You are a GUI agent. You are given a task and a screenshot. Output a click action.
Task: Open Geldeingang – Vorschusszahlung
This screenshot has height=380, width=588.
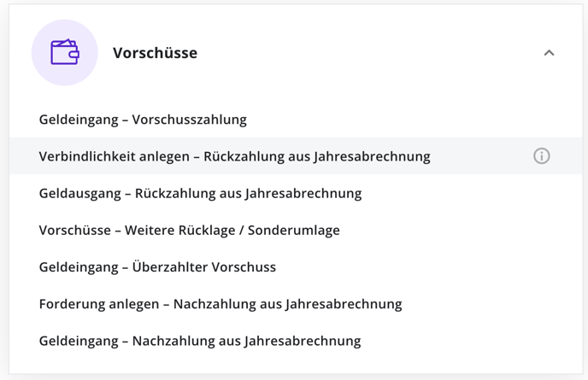[296, 120]
